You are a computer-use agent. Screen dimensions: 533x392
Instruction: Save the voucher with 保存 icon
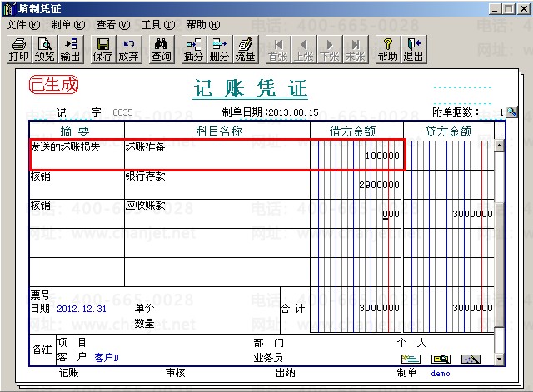103,50
